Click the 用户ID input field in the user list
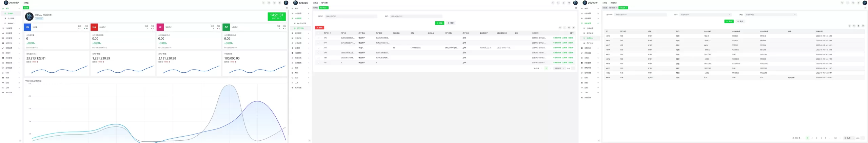This screenshot has height=143, width=868. 351,16
